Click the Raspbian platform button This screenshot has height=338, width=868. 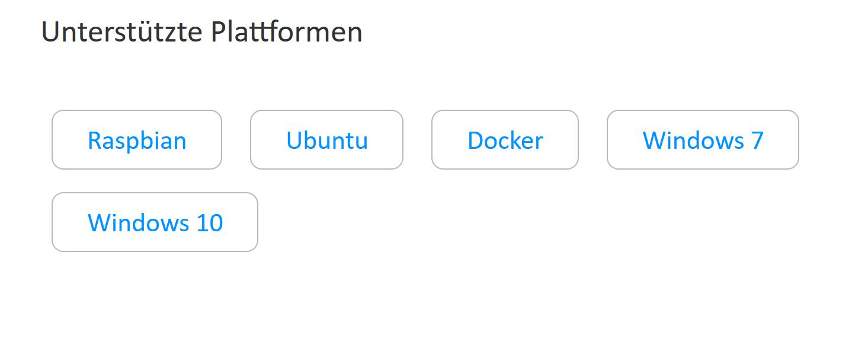coord(137,140)
